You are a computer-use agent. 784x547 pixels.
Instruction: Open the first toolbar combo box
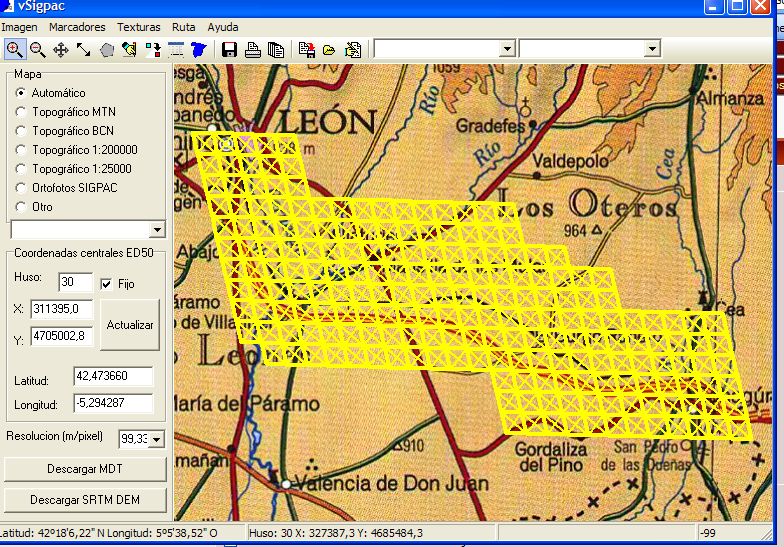pyautogui.click(x=506, y=48)
